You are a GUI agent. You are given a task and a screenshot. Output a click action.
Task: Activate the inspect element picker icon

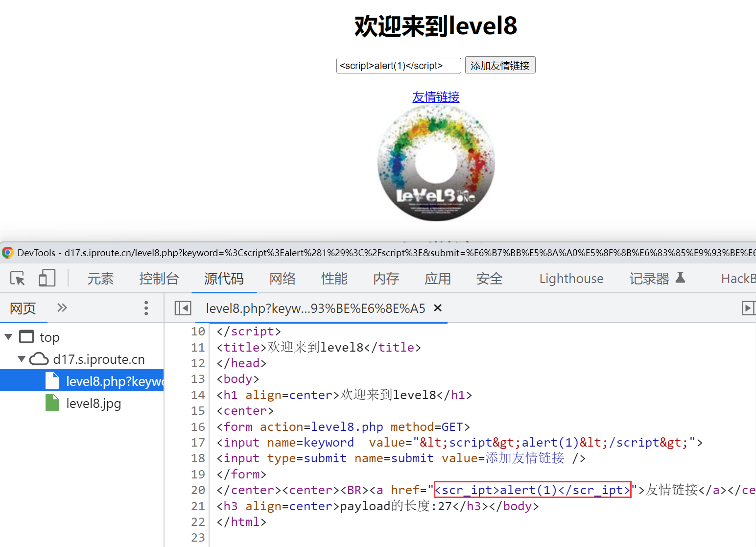point(18,279)
